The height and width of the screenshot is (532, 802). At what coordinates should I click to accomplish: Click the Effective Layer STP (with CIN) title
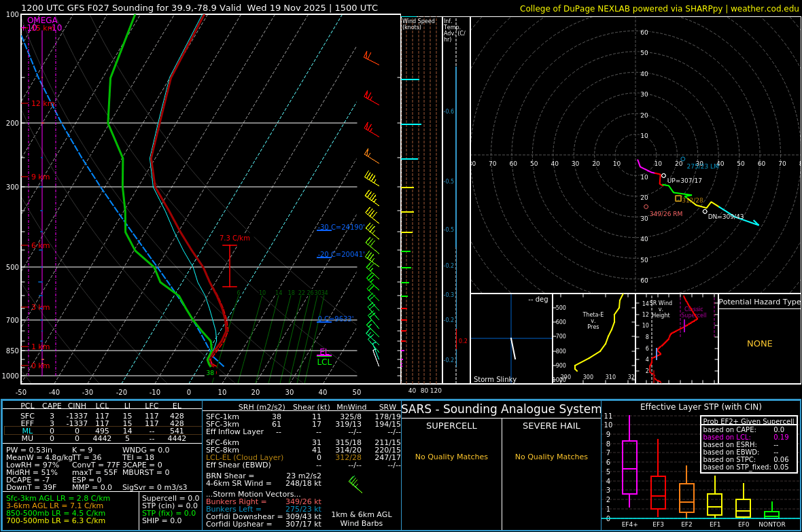click(x=701, y=407)
